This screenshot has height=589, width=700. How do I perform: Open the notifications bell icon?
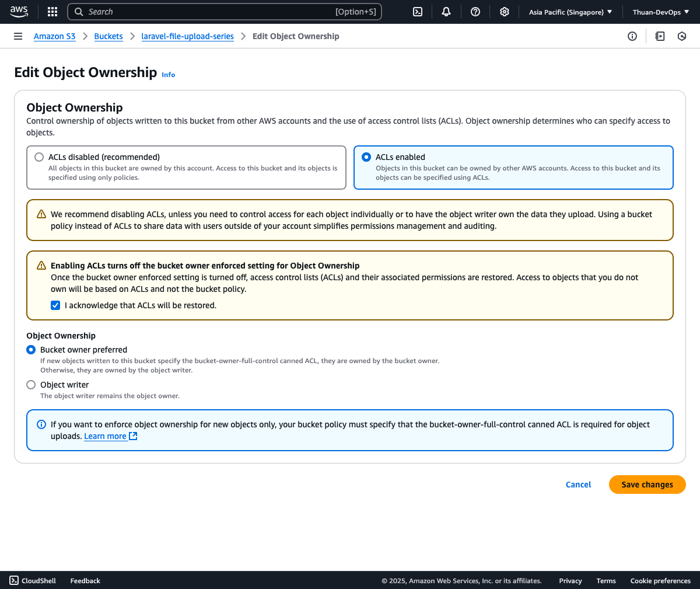pyautogui.click(x=446, y=12)
